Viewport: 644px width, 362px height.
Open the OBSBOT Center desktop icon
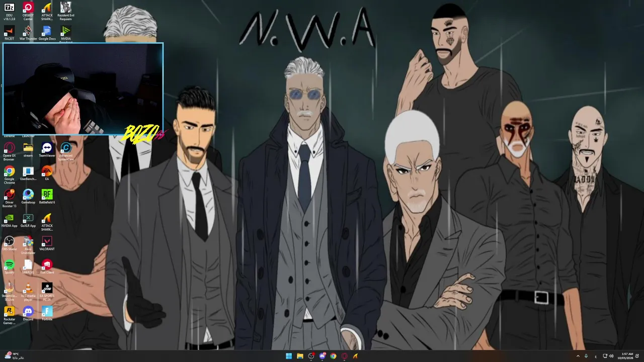[28, 11]
